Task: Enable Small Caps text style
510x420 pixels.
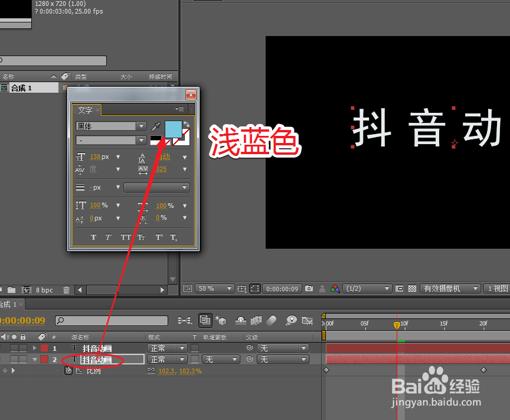Action: coord(141,237)
